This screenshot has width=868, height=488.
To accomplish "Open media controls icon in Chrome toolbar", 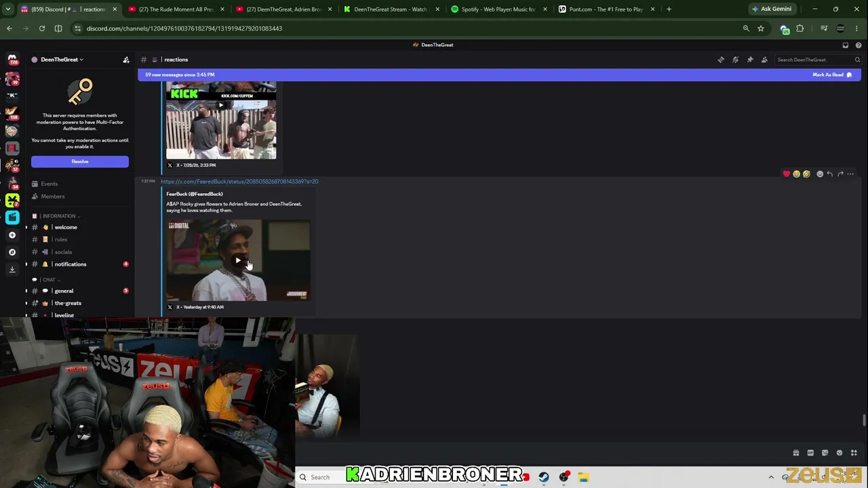I will tap(824, 28).
